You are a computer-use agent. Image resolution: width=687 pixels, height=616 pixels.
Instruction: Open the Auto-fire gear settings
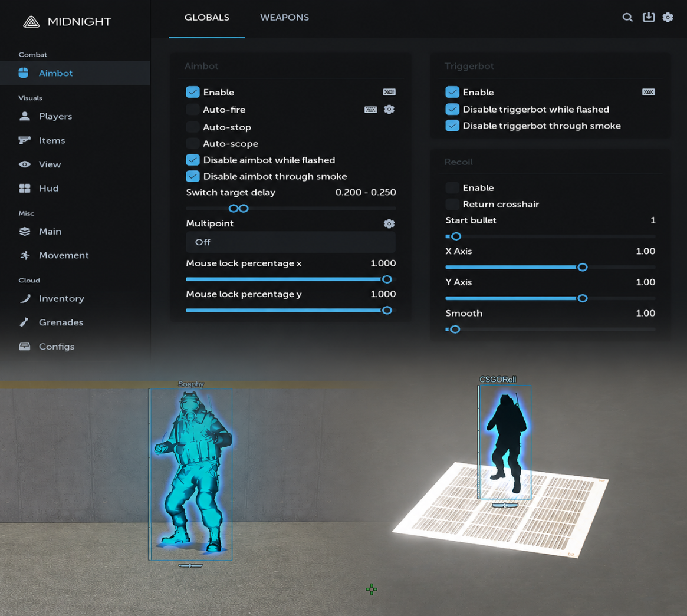[x=389, y=109]
